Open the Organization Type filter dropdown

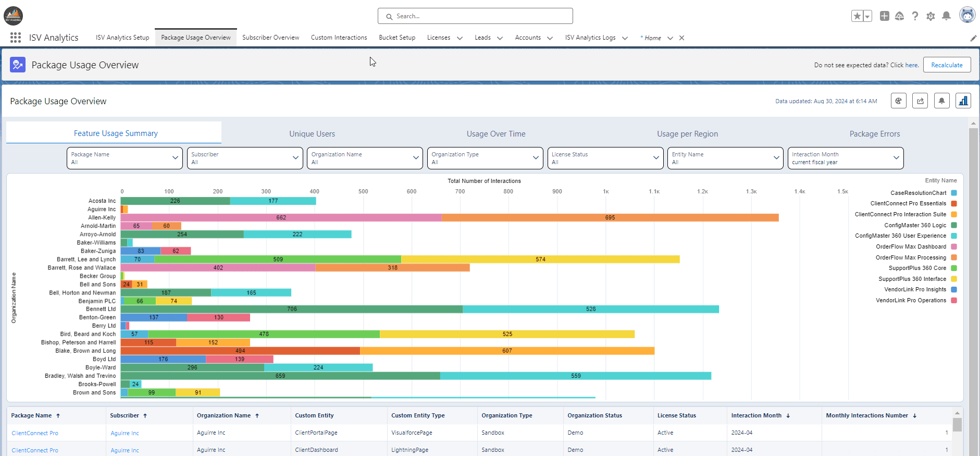(x=485, y=158)
